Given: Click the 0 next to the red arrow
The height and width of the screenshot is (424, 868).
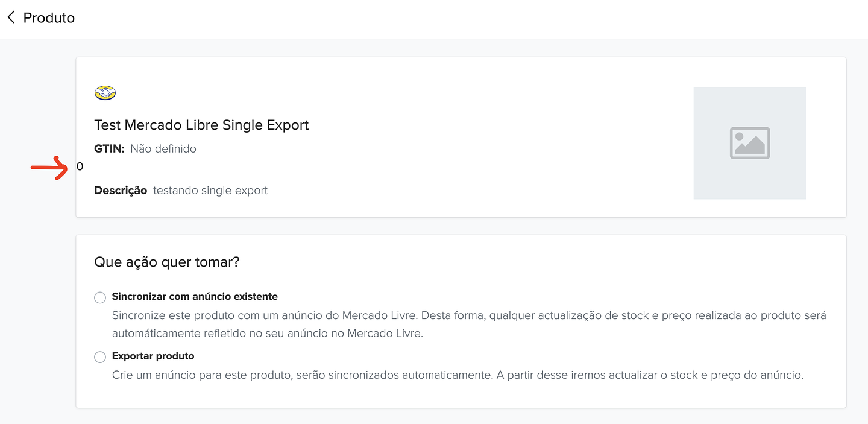Looking at the screenshot, I should [80, 166].
